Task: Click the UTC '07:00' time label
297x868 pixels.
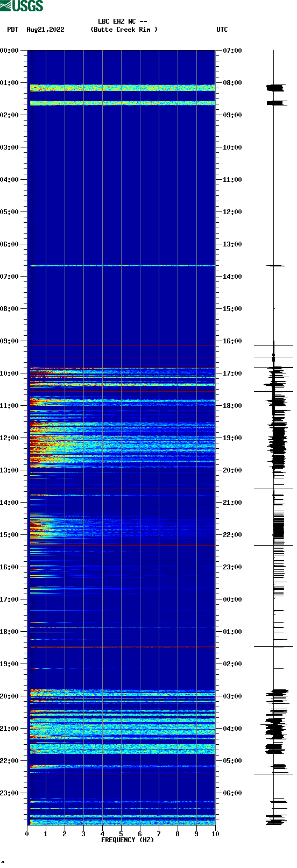Action: 232,51
